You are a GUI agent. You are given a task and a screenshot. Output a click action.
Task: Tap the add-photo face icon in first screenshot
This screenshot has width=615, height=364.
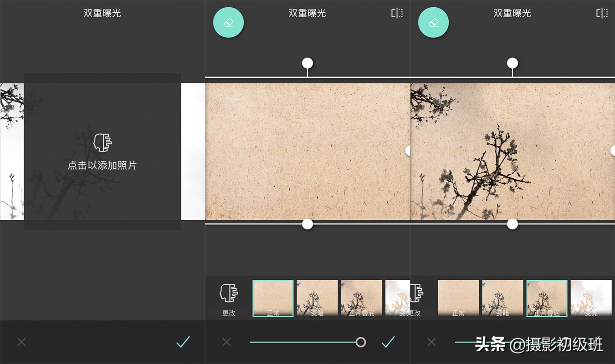102,142
